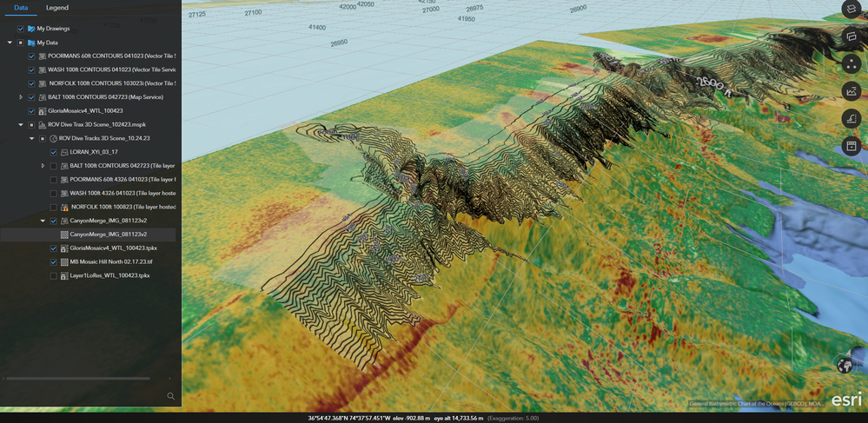This screenshot has height=423, width=868.
Task: Collapse the My Data group
Action: pos(10,42)
